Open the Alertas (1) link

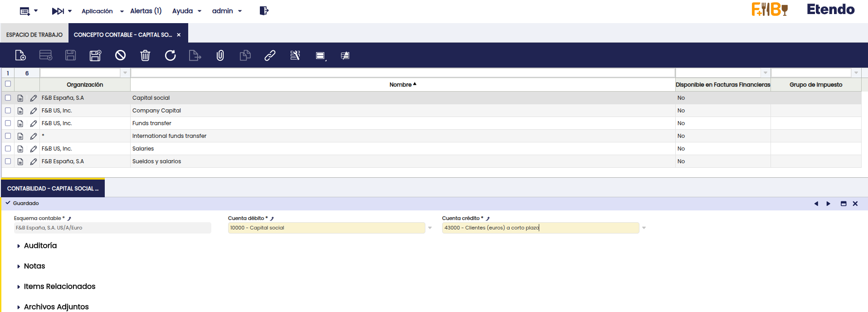146,11
